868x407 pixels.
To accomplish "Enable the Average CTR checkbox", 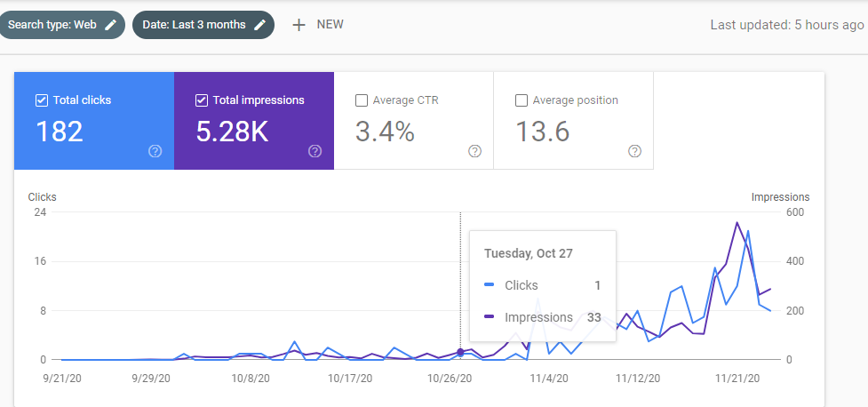I will tap(361, 100).
